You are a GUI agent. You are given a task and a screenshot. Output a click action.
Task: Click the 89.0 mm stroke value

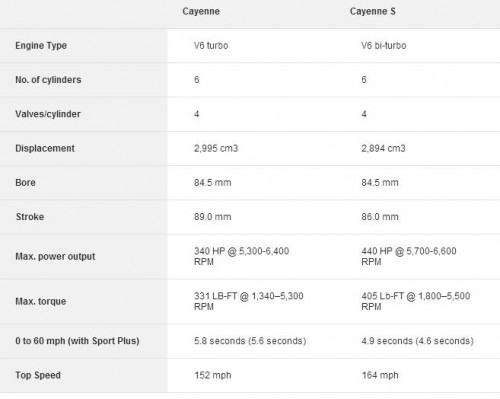213,217
